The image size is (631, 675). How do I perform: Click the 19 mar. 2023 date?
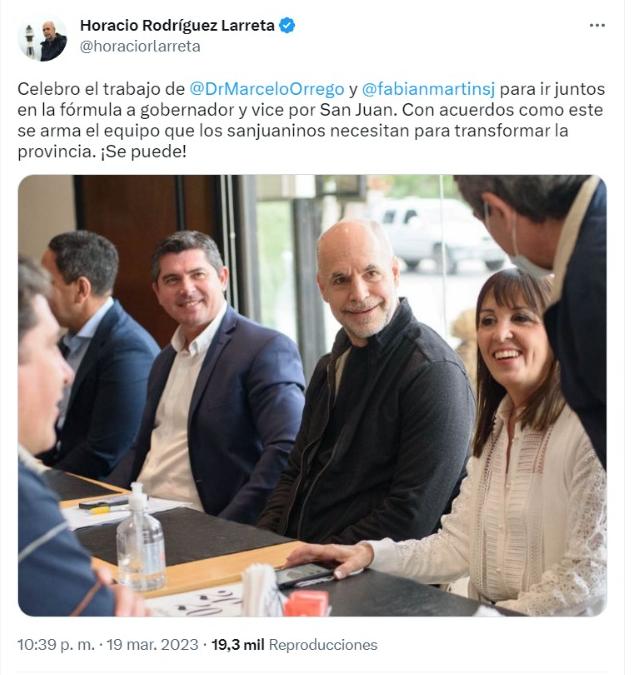(x=152, y=644)
